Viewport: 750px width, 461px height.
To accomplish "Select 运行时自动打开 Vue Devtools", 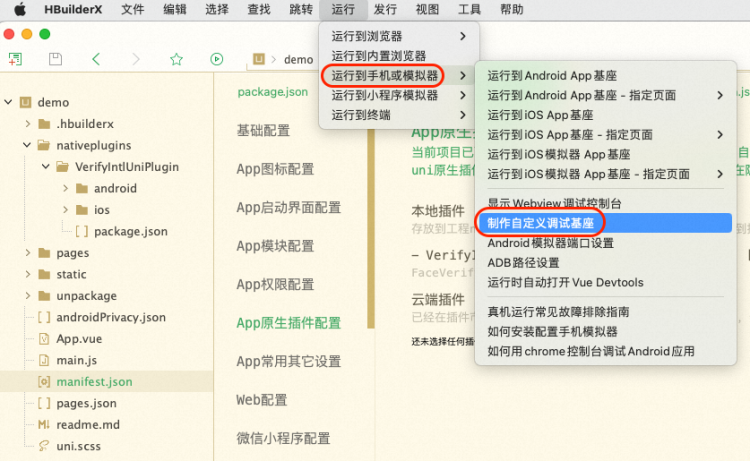I will point(605,282).
